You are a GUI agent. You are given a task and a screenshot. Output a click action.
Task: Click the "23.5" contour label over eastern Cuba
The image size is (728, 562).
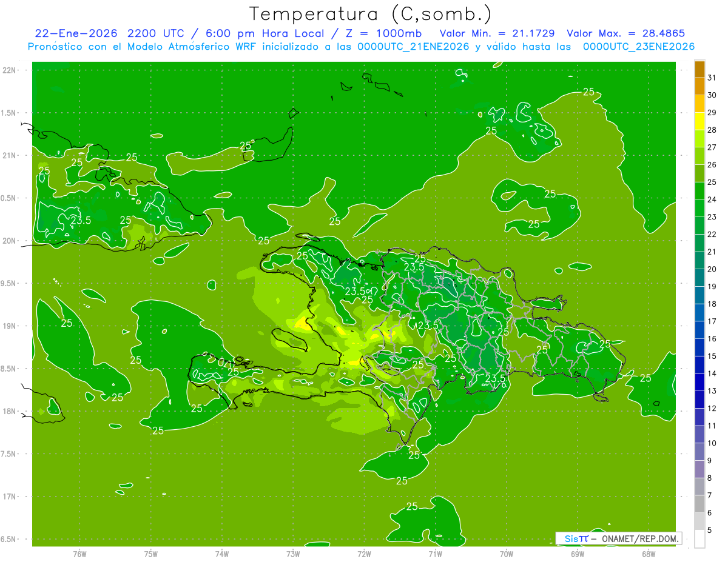coord(80,221)
